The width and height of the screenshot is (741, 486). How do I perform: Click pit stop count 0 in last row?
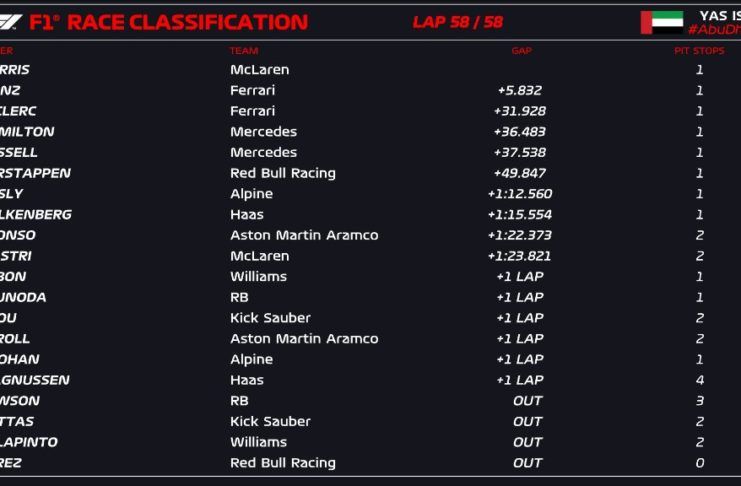coord(699,463)
